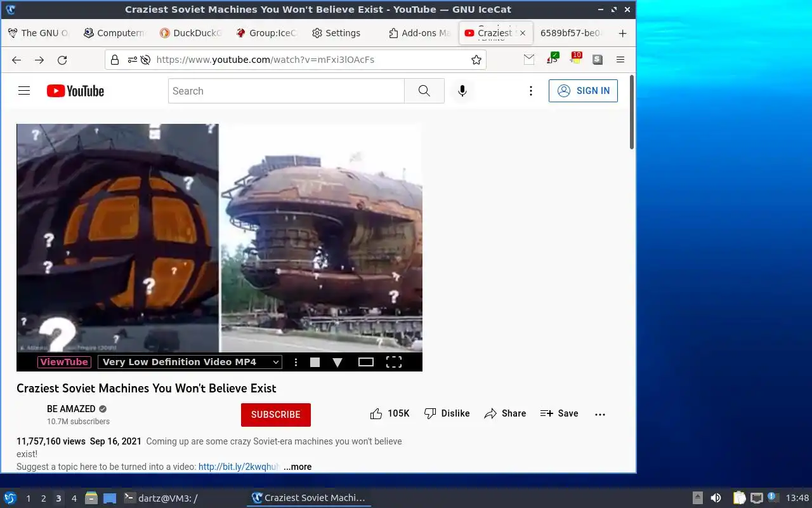This screenshot has height=508, width=812.
Task: Switch to the Add-ons Manager tab
Action: pyautogui.click(x=419, y=33)
